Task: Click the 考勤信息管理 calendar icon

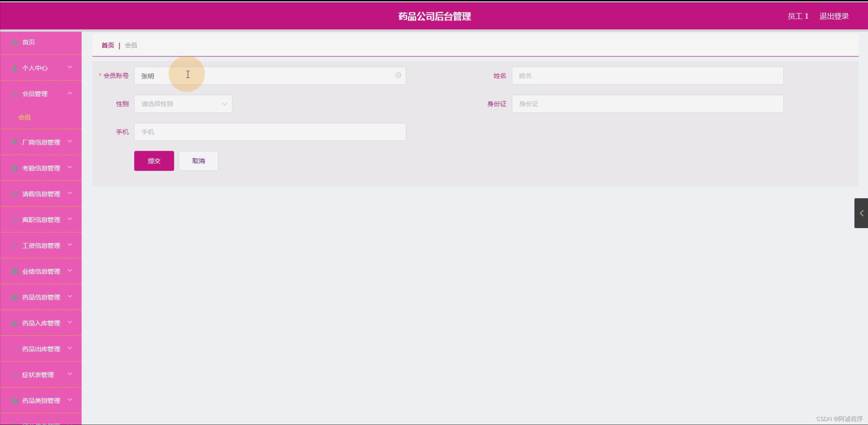Action: 14,168
